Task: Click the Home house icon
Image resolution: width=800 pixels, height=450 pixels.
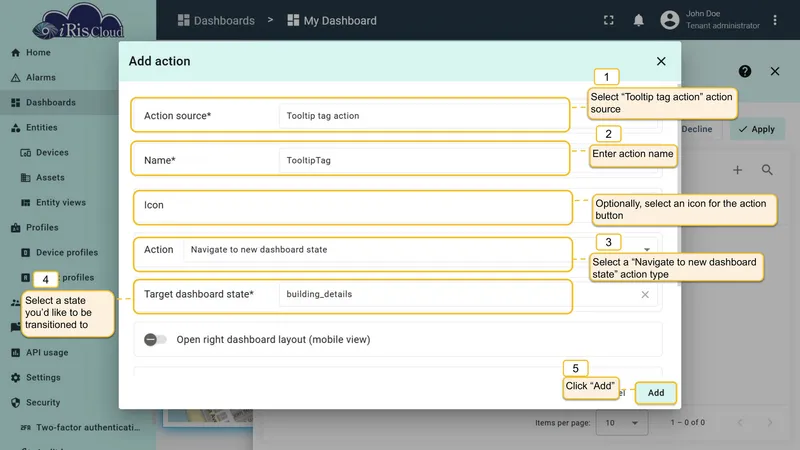Action: pos(16,53)
